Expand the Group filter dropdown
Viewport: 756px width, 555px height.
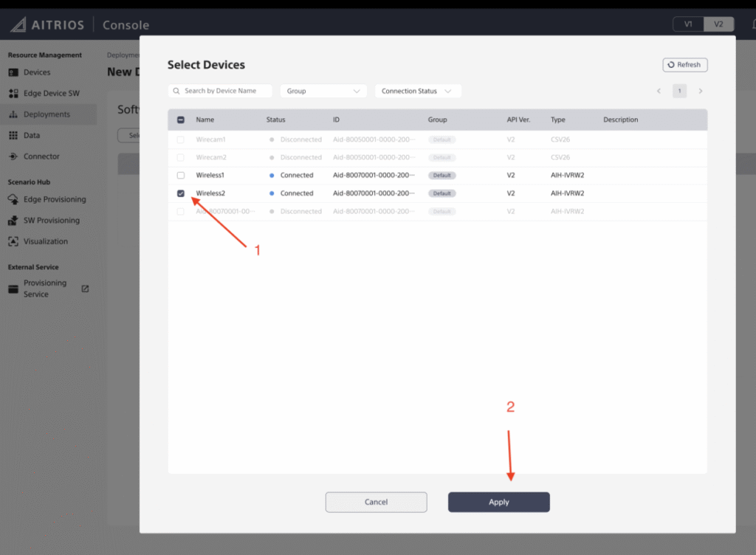[x=323, y=91]
